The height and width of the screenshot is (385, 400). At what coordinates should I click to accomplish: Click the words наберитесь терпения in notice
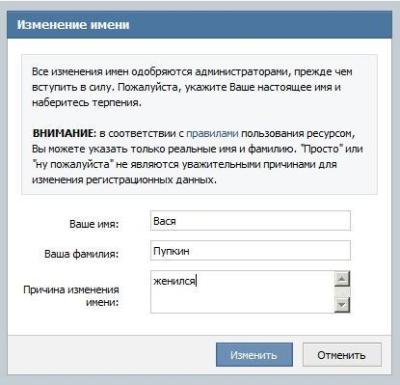[x=87, y=103]
